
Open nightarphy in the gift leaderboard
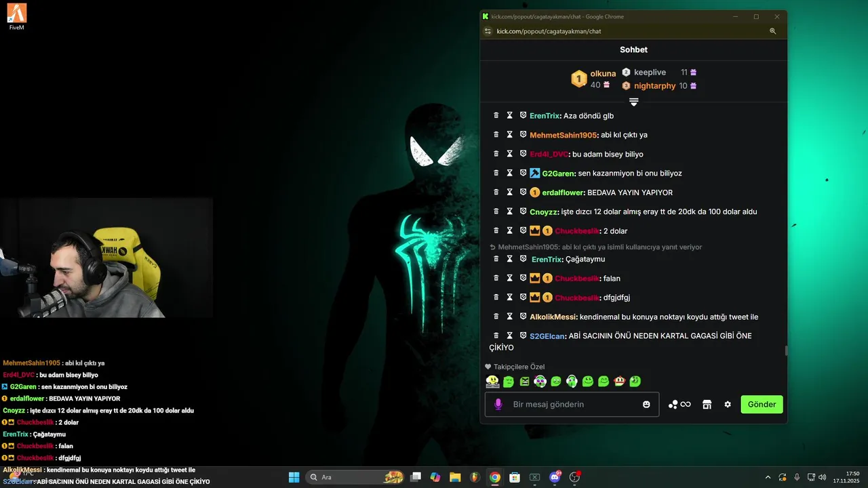[654, 85]
